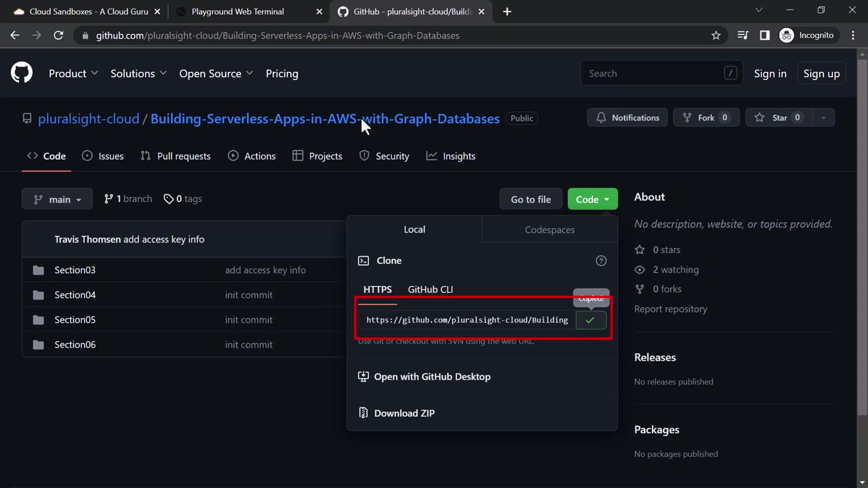
Task: Click the GitHub search field
Action: 651,73
